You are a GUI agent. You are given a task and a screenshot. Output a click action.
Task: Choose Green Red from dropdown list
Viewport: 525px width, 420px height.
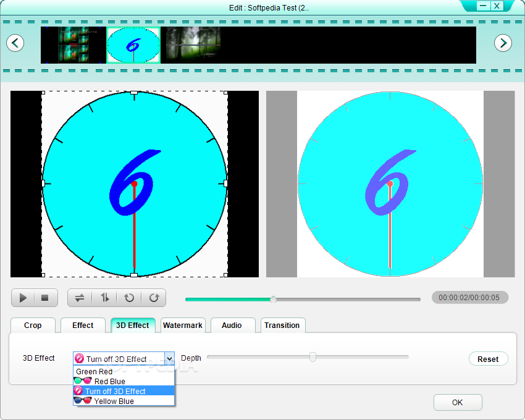click(x=124, y=371)
